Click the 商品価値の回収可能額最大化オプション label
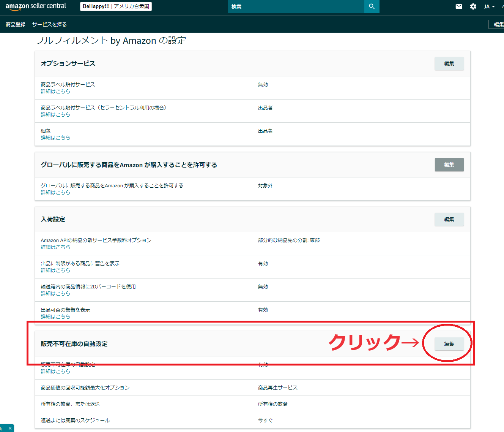The width and height of the screenshot is (504, 432). pyautogui.click(x=85, y=388)
